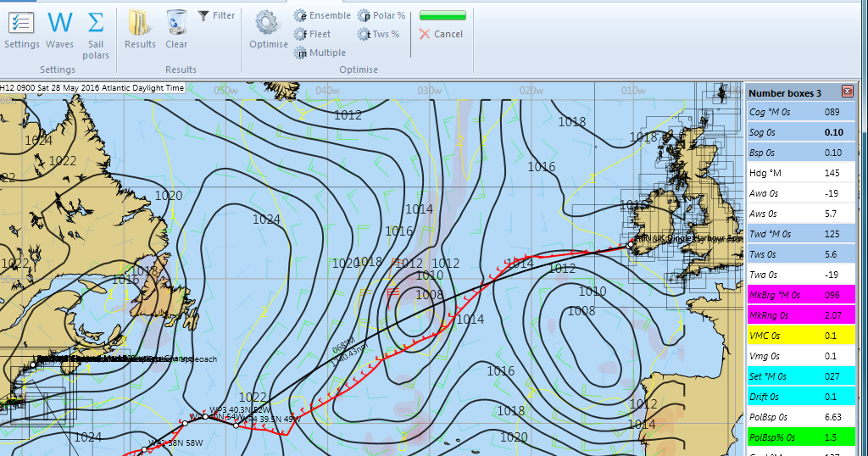
Task: Select the magenta MkBrg °M number box
Action: pyautogui.click(x=800, y=295)
